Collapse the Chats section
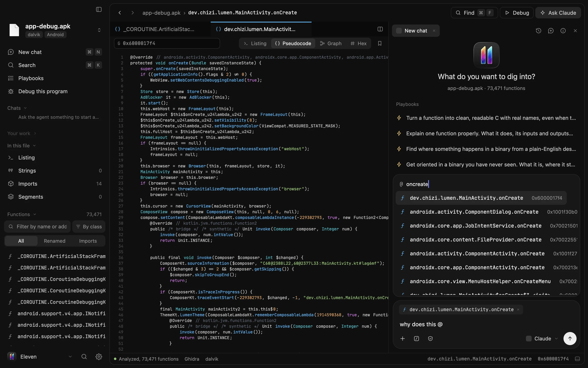The width and height of the screenshot is (588, 368). [x=17, y=108]
